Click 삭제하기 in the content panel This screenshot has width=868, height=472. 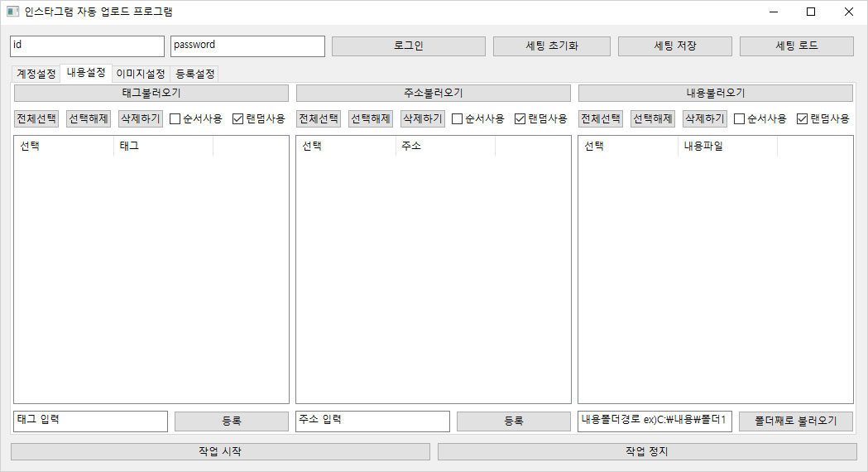pyautogui.click(x=705, y=118)
